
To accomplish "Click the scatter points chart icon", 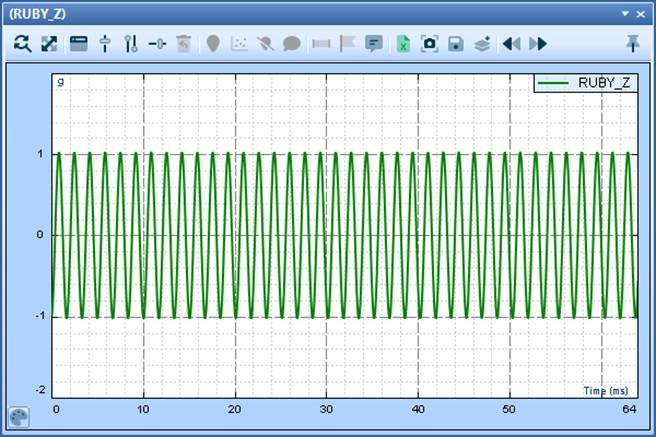I will coord(239,43).
